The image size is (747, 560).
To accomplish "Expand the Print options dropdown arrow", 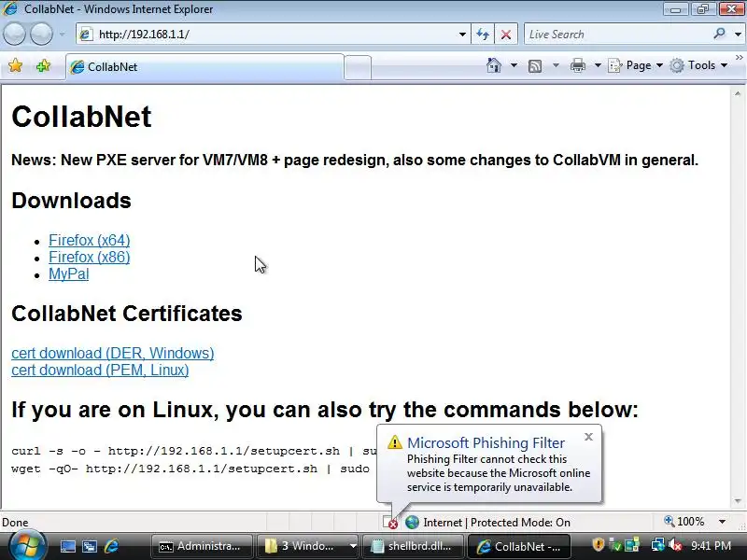I will [598, 65].
